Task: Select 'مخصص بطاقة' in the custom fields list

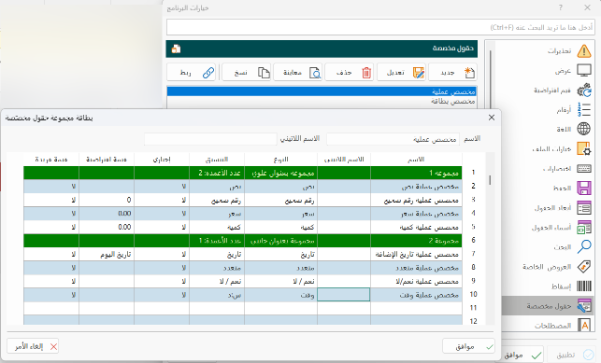Action: [322, 102]
